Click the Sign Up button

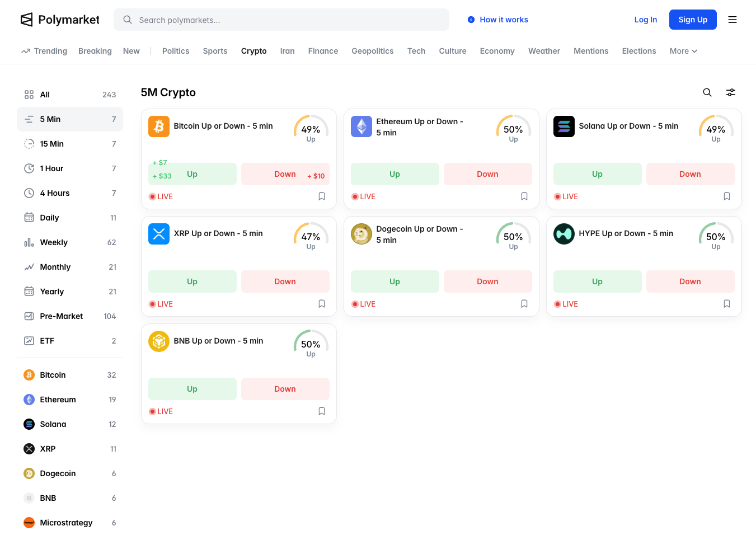pos(693,20)
